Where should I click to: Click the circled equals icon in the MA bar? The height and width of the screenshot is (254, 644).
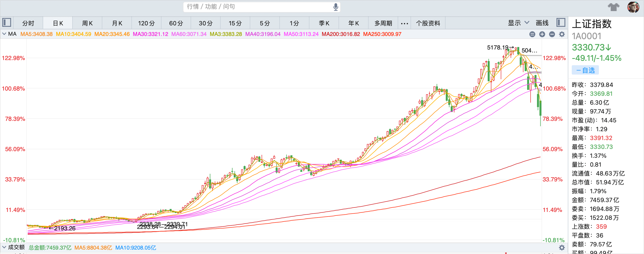(532, 34)
